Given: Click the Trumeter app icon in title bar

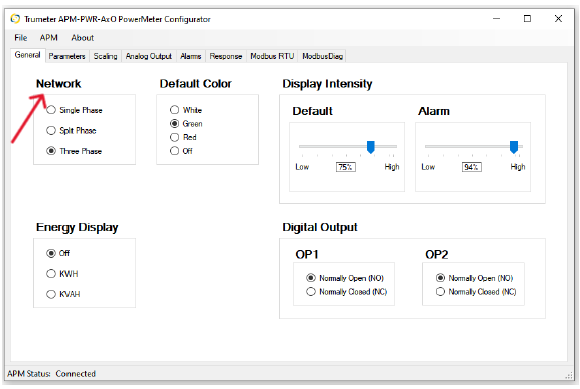Looking at the screenshot, I should [x=15, y=18].
